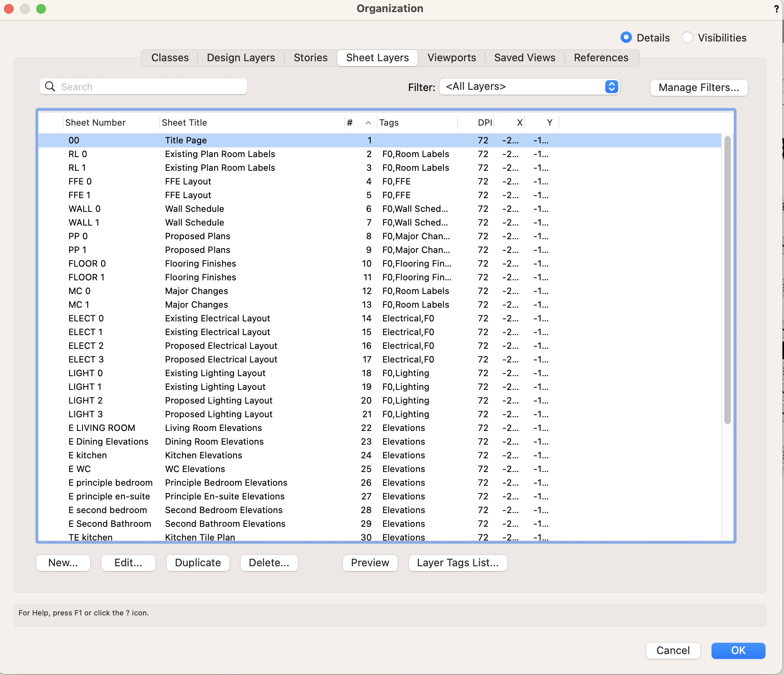
Task: Open the Layer Tags List dialog
Action: (x=458, y=563)
